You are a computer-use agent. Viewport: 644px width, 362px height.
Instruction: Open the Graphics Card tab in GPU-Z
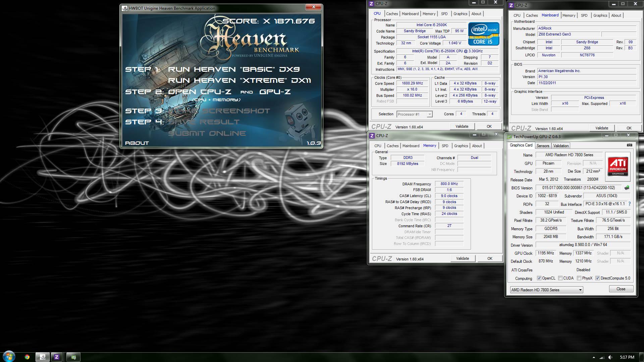pyautogui.click(x=521, y=145)
